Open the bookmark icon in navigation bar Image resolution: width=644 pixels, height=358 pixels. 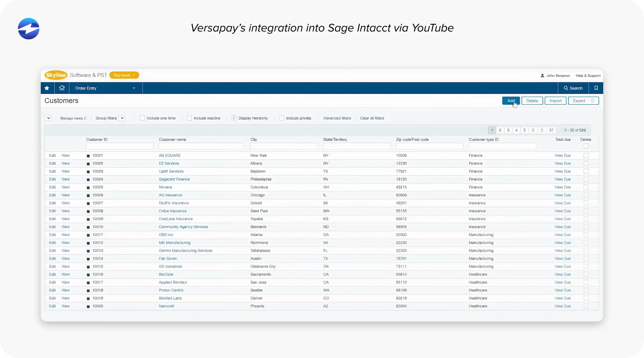596,88
